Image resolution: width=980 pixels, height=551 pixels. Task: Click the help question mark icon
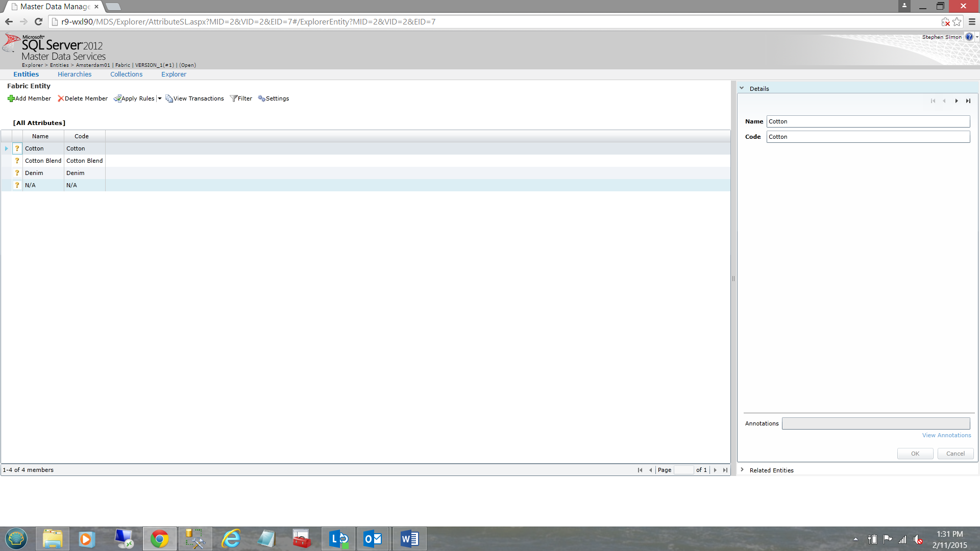click(x=969, y=37)
